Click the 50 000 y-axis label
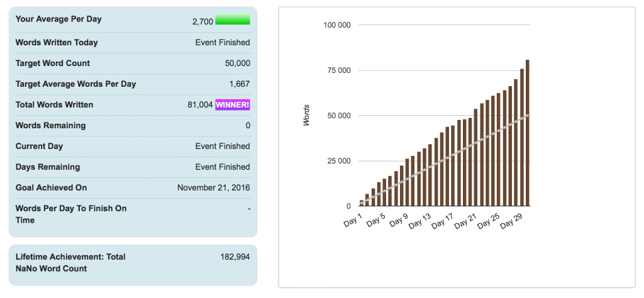644x298 pixels. (339, 116)
